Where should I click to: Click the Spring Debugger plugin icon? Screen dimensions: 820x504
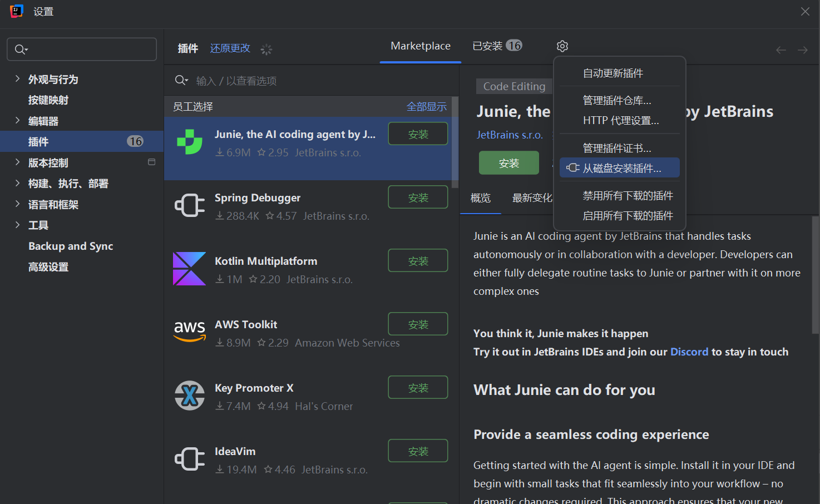190,205
